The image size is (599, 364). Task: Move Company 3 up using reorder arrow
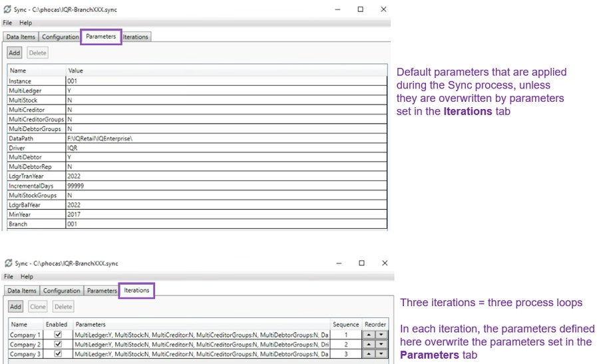pyautogui.click(x=369, y=355)
